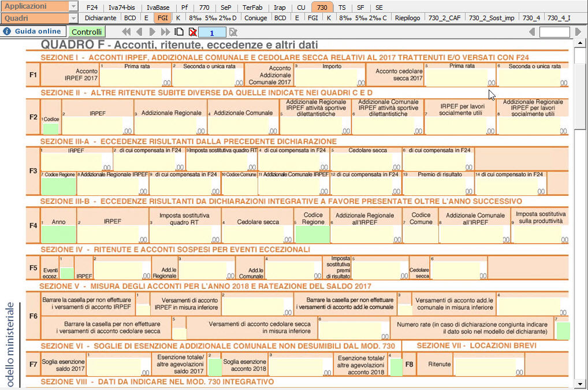This screenshot has width=588, height=390.
Task: Open the SF tab
Action: pos(360,7)
